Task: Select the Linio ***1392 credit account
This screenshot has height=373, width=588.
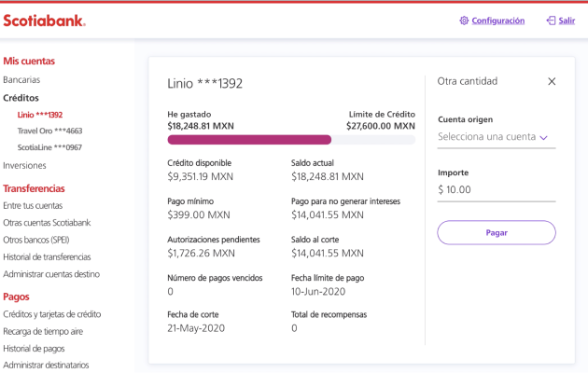Action: click(40, 115)
